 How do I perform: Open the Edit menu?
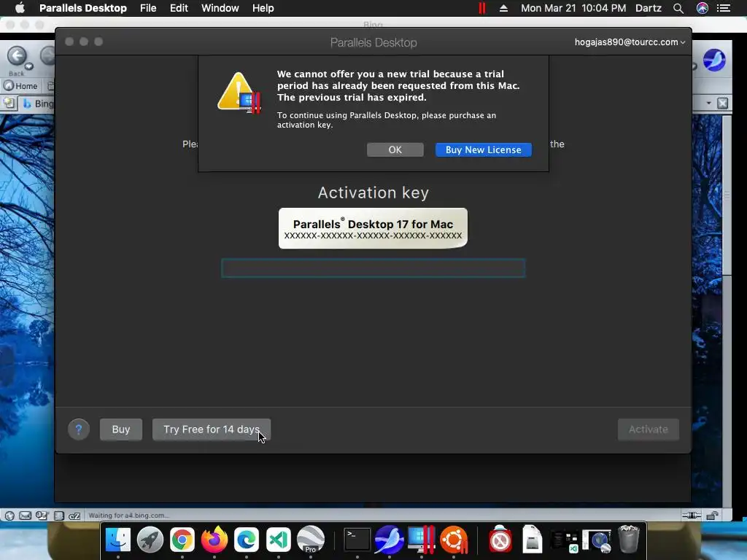[179, 8]
